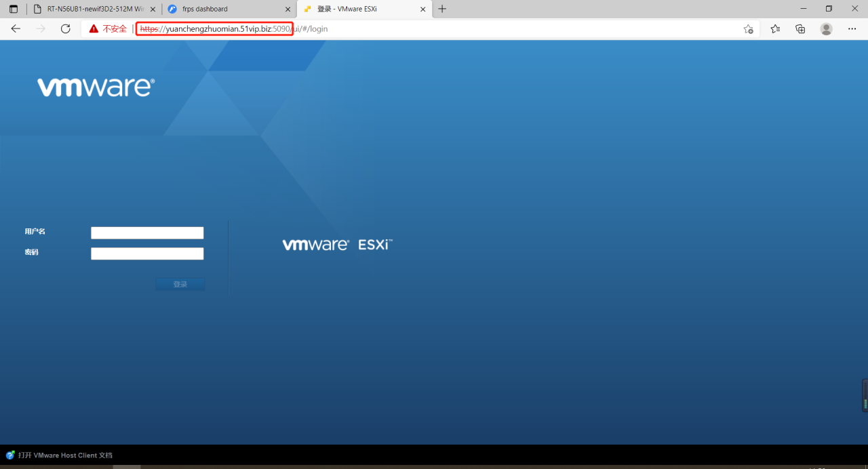
Task: Click the VMware Host Client docs icon
Action: [10, 455]
